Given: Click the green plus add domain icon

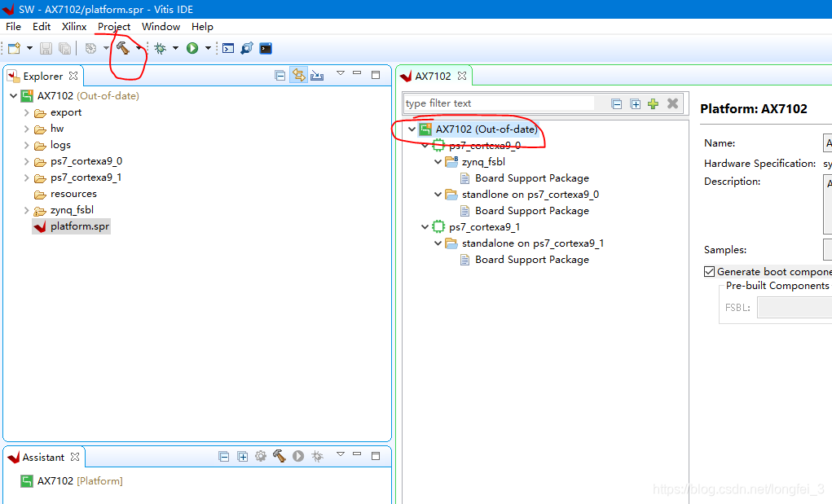Looking at the screenshot, I should tap(654, 103).
